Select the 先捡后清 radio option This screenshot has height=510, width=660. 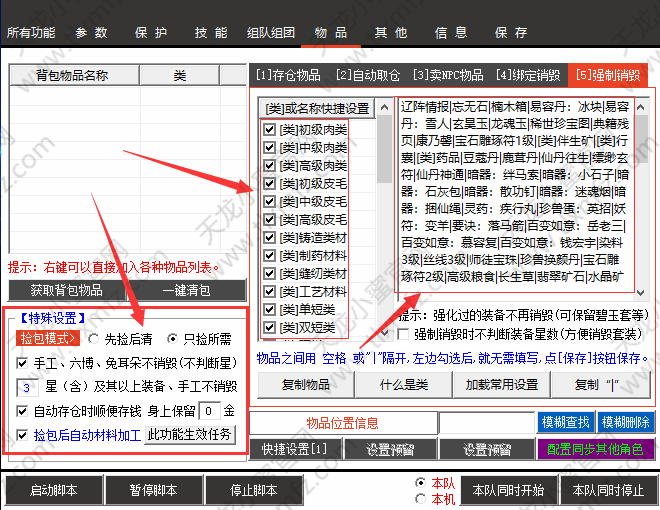click(93, 339)
